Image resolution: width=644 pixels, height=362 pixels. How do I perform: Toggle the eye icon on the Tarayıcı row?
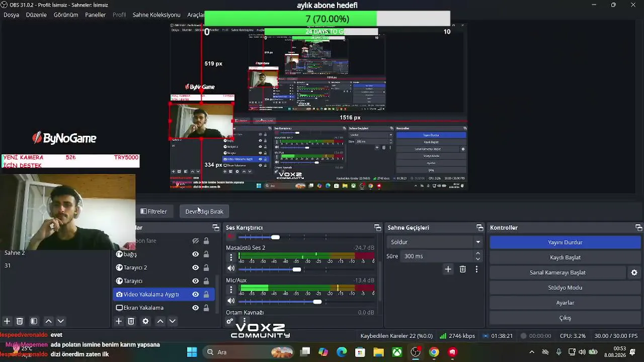pyautogui.click(x=195, y=281)
